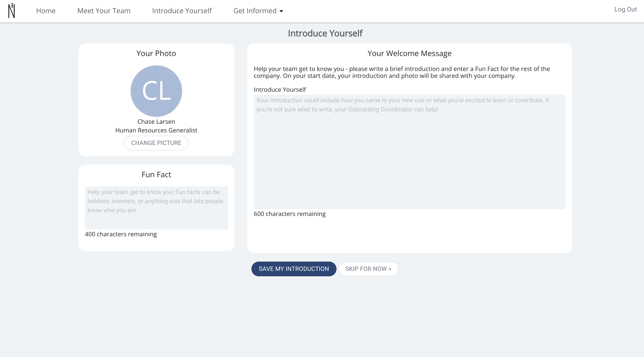Click the Change Picture button

tap(156, 143)
